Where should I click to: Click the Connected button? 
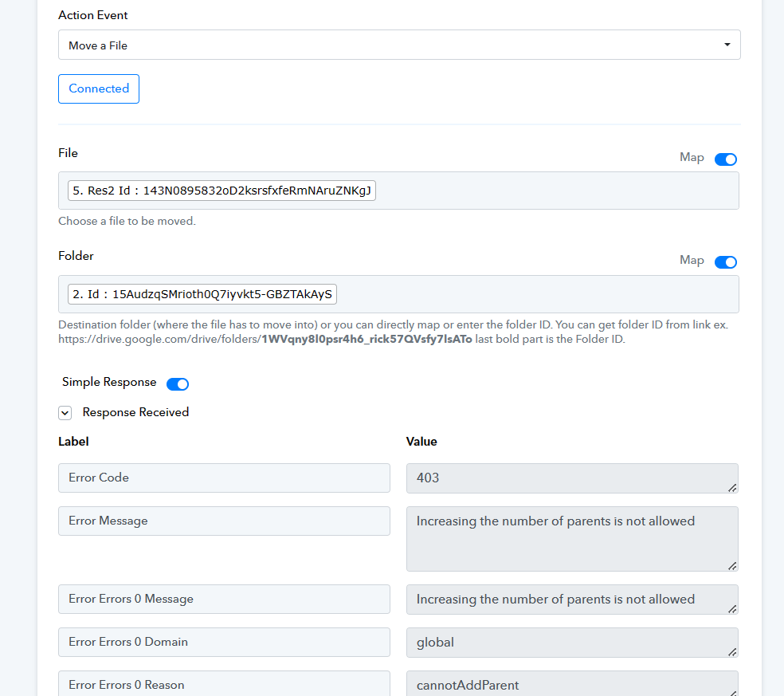[x=99, y=88]
